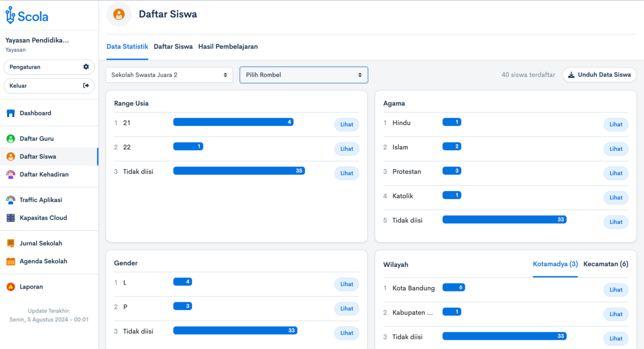This screenshot has height=349, width=644.
Task: Open the Daftar Guru icon
Action: 11,139
